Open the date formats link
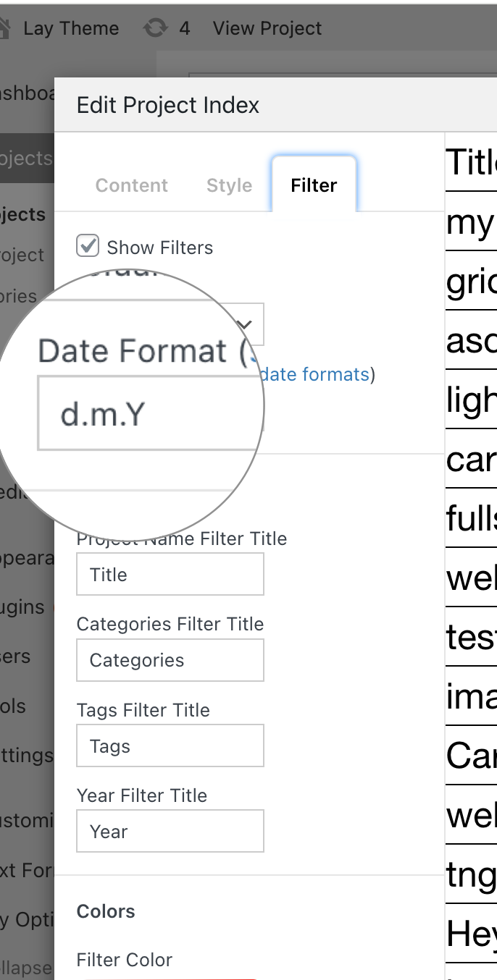This screenshot has height=980, width=497. [315, 374]
